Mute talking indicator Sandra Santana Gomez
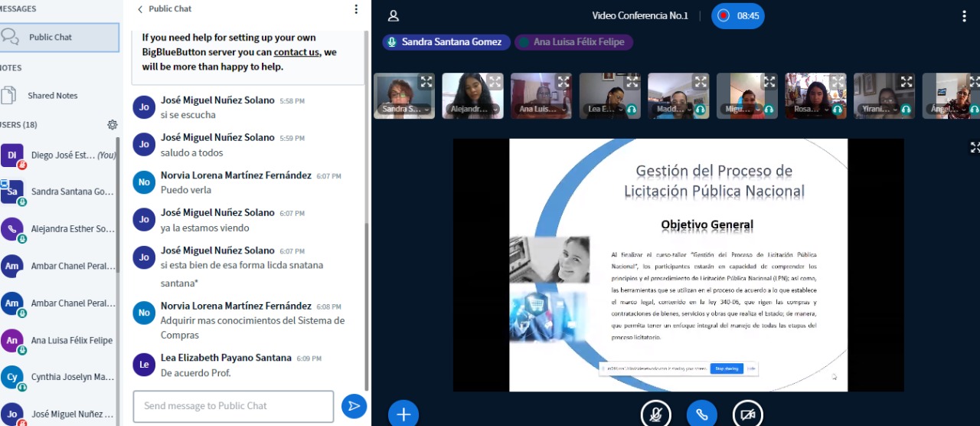980x426 pixels. (x=446, y=42)
